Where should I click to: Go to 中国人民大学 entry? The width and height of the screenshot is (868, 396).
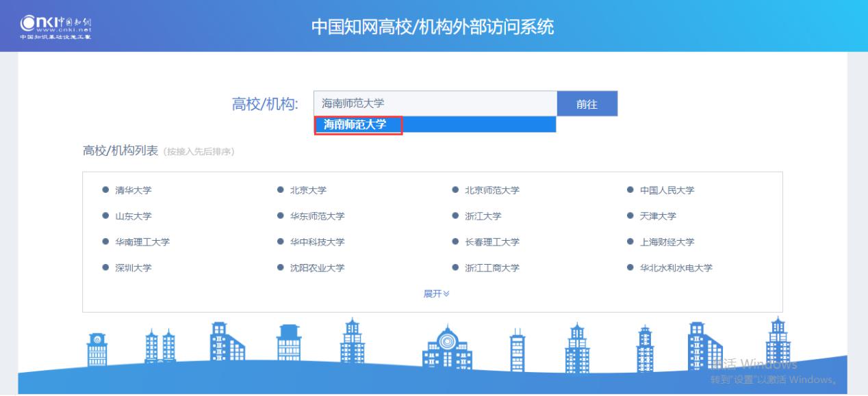[x=667, y=190]
